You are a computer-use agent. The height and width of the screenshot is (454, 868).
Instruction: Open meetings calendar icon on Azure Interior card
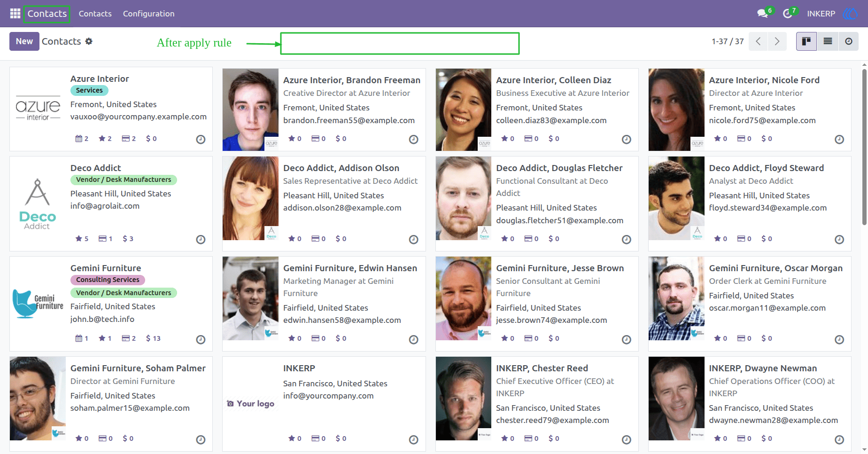[79, 139]
